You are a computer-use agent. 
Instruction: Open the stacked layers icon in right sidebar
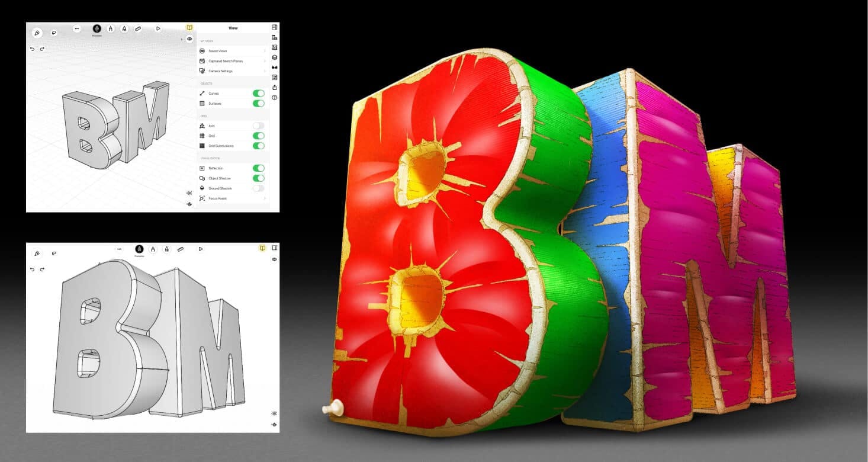pyautogui.click(x=275, y=57)
